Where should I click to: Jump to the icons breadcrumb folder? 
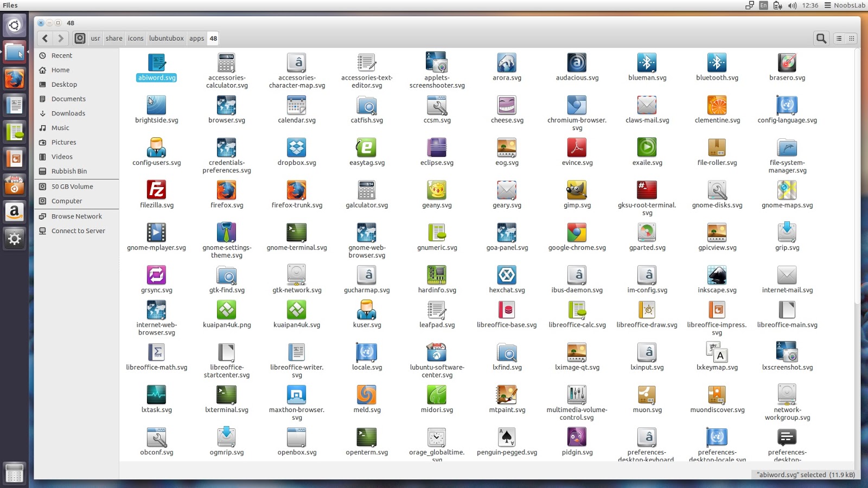click(x=136, y=38)
